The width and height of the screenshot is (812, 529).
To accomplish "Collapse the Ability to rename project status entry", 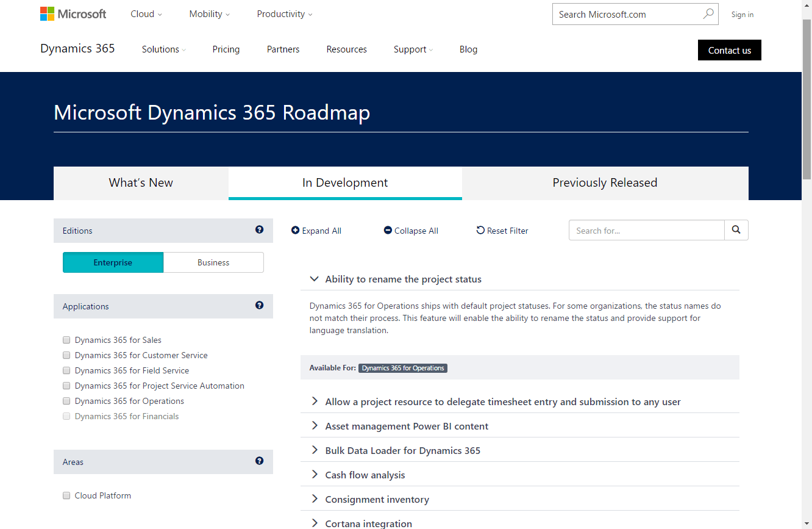I will (x=314, y=279).
